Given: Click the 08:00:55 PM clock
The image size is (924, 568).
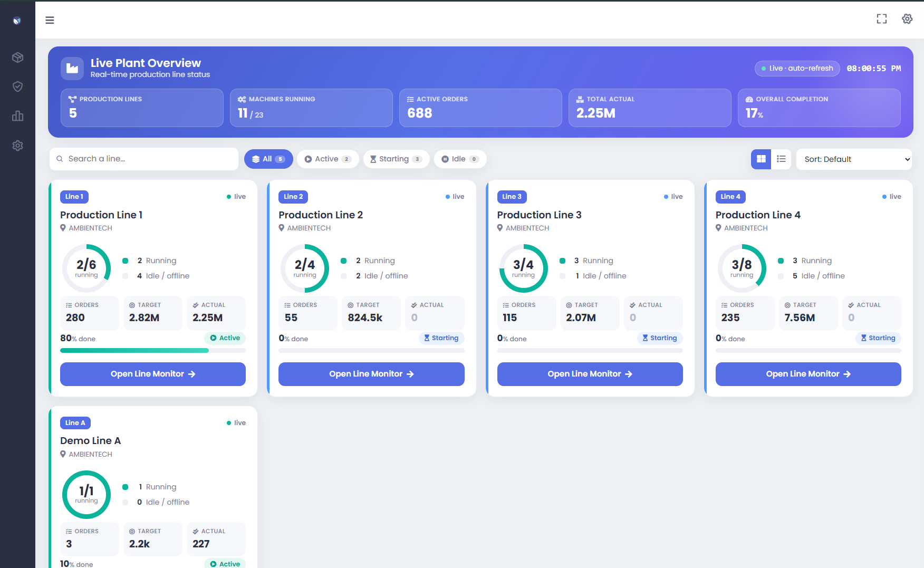Looking at the screenshot, I should 874,69.
